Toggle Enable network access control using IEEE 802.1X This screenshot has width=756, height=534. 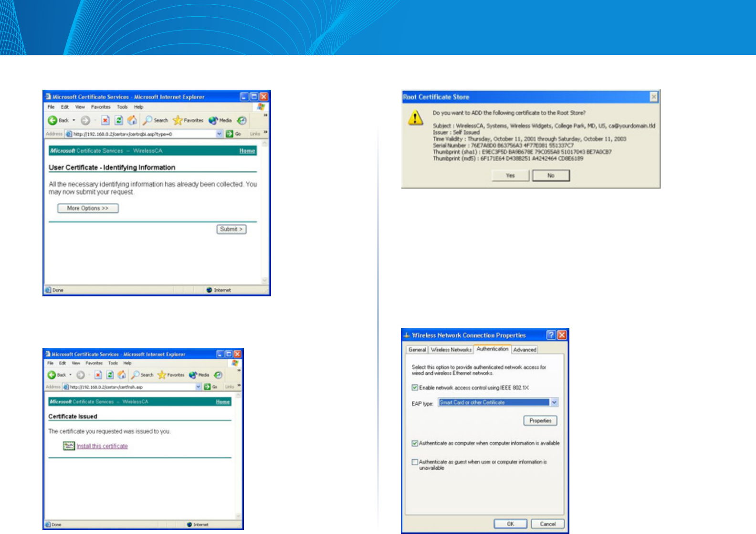click(x=415, y=387)
